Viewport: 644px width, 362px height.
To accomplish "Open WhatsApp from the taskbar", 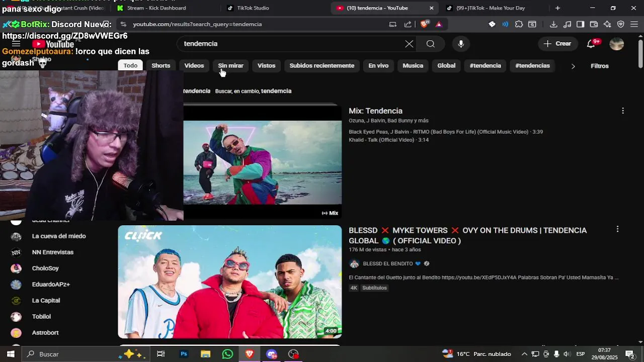I will tap(227, 354).
